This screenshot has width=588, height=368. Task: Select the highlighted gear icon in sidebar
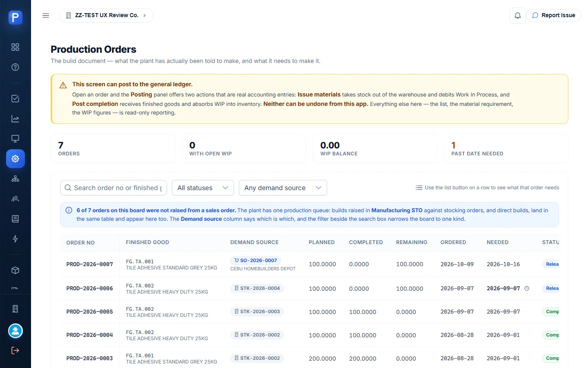16,159
